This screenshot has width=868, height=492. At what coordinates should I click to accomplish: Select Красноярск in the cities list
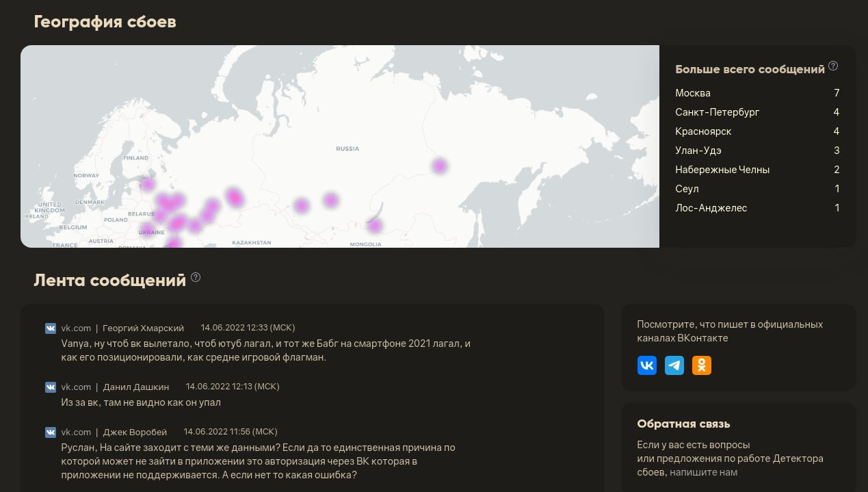point(703,131)
